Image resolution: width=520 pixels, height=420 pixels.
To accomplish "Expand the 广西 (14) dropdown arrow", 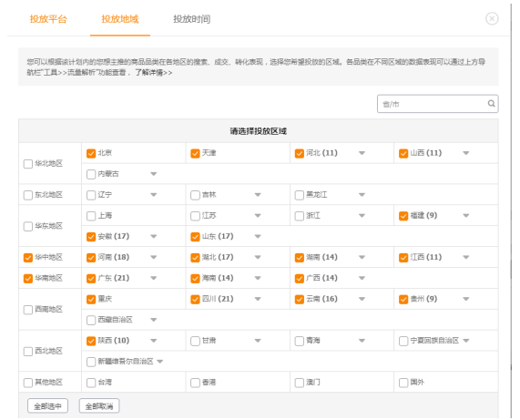I will pos(362,278).
